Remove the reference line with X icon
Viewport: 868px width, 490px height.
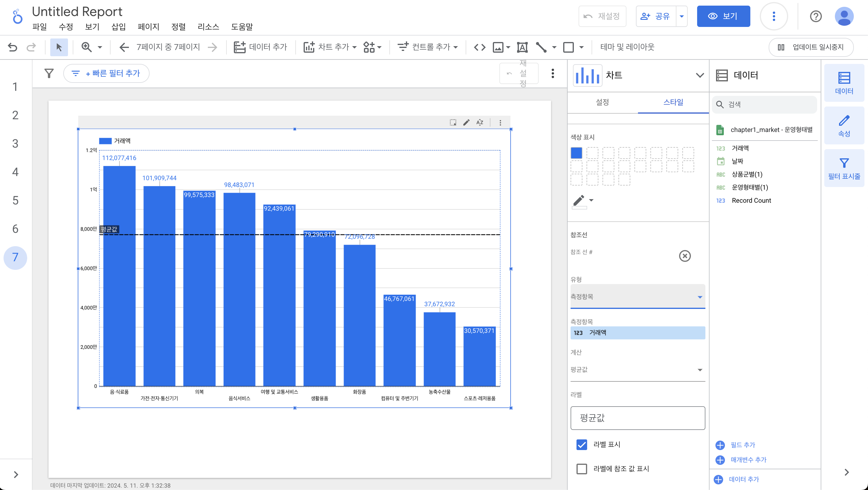click(x=685, y=256)
